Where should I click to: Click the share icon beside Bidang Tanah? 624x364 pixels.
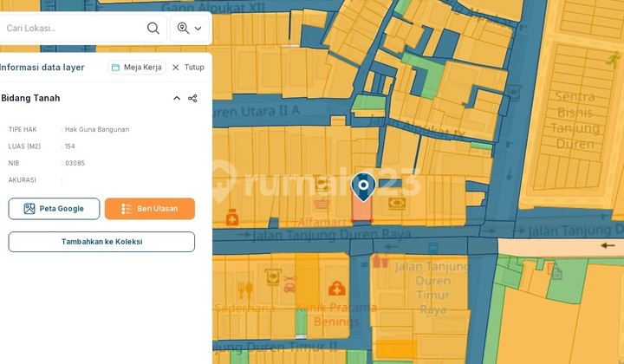[x=192, y=98]
